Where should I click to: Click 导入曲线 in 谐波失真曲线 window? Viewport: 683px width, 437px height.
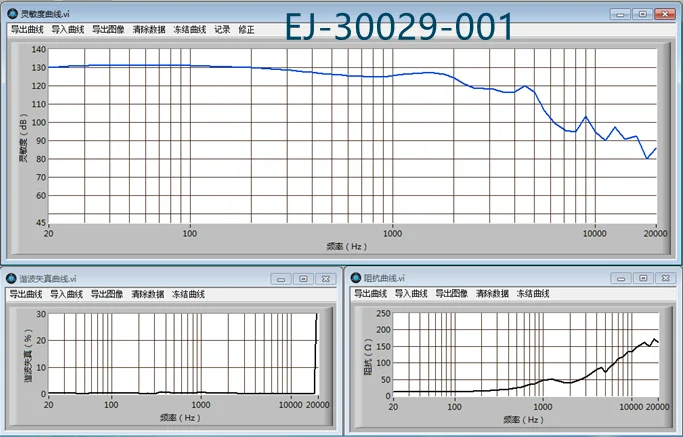tap(66, 295)
